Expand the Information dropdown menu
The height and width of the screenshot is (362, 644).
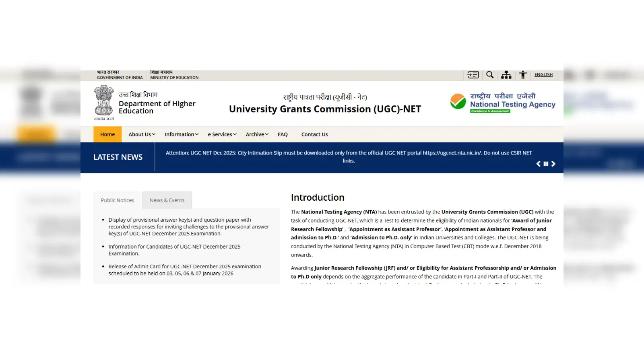coord(182,134)
